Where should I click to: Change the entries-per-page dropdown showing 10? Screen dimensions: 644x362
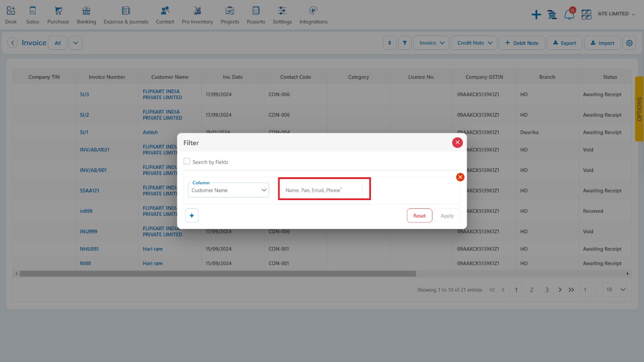click(615, 290)
